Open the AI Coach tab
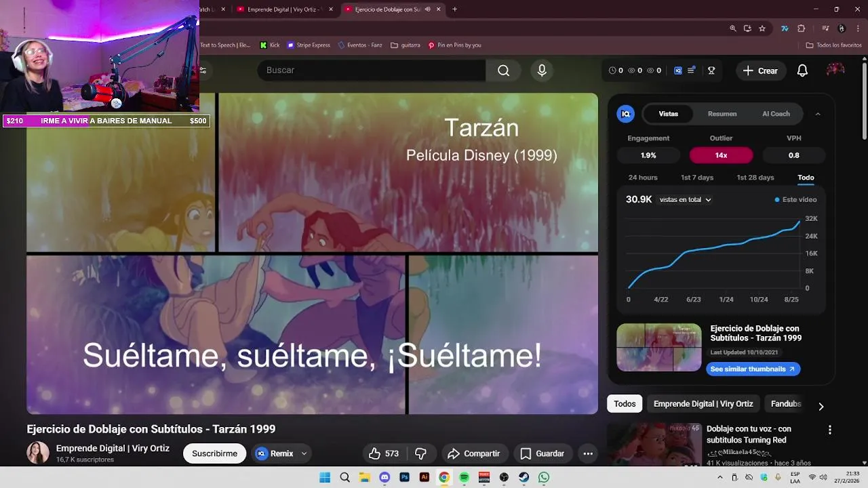Screen dimensions: 868x488 click(x=776, y=114)
